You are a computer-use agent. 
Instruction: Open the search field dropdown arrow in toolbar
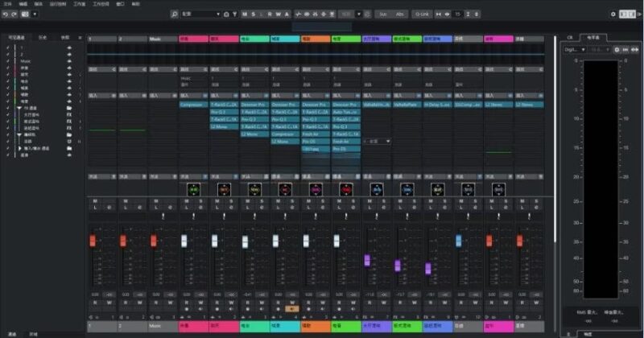(x=218, y=14)
